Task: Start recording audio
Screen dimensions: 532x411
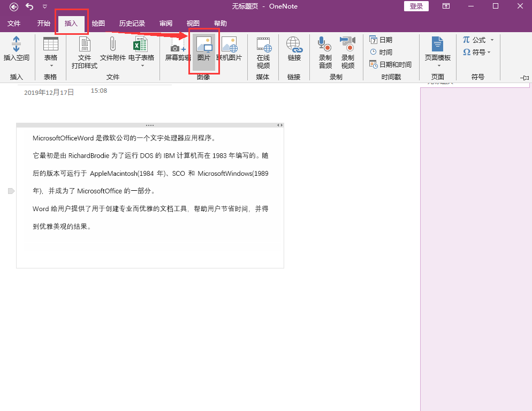Action: [x=325, y=53]
